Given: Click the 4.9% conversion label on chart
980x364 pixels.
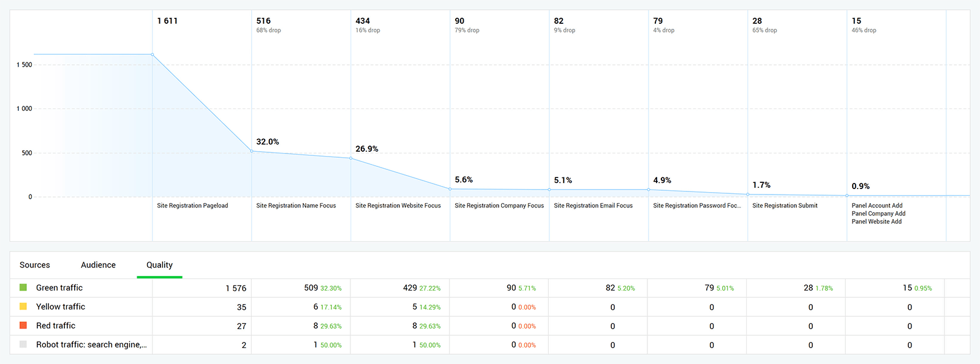Looking at the screenshot, I should click(662, 180).
